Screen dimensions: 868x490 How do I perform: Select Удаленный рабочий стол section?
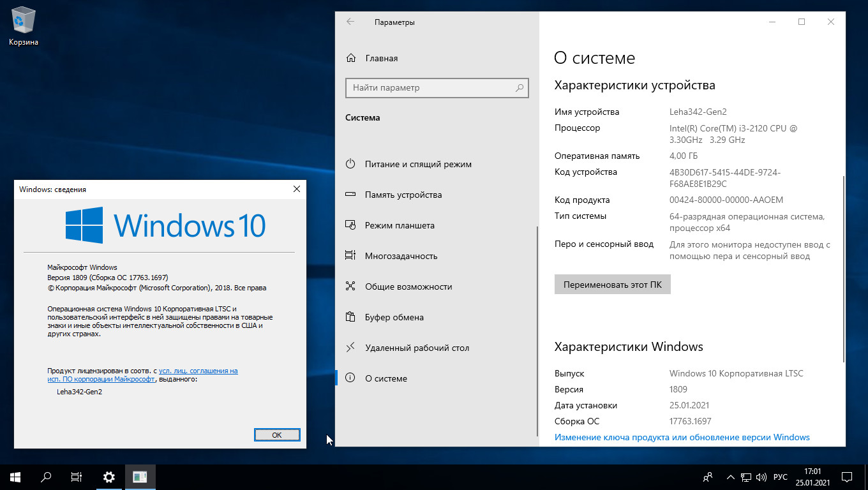[x=417, y=348]
